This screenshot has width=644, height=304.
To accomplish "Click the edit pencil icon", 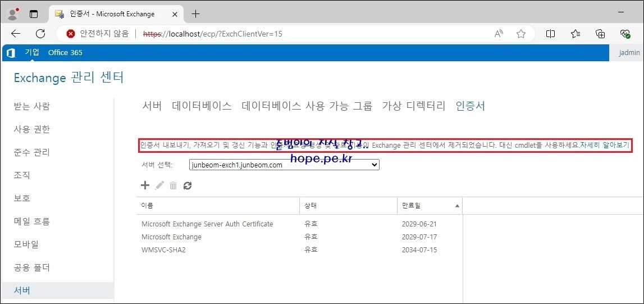I will (159, 185).
